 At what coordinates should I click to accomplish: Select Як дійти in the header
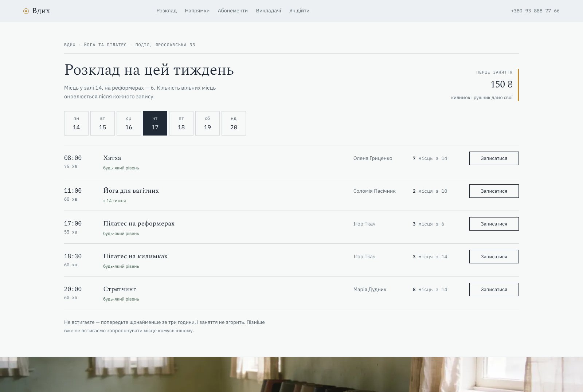pos(299,11)
